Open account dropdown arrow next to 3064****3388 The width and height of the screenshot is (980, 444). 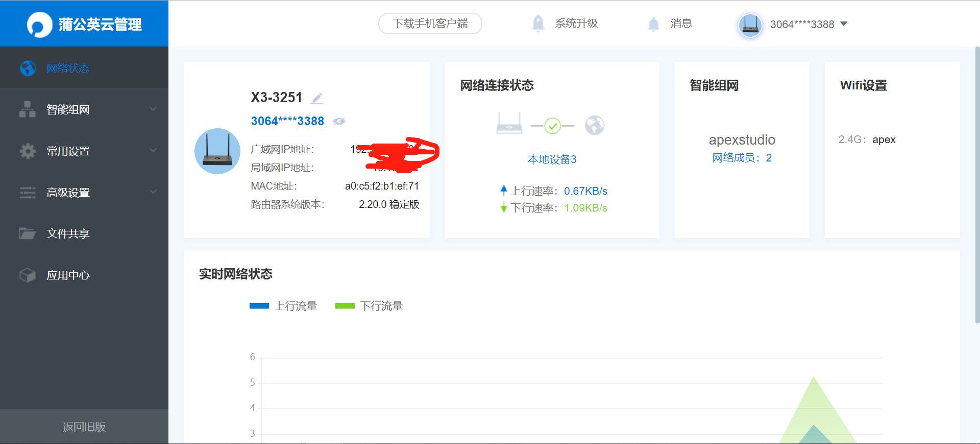(844, 24)
